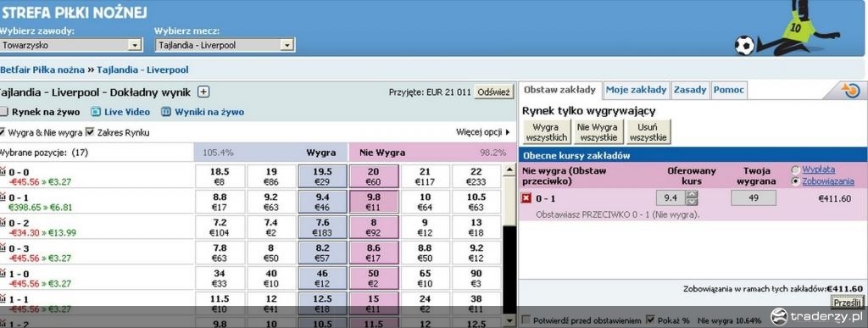
Task: Select back odds 7.6 for 0 - 2
Action: point(322,227)
